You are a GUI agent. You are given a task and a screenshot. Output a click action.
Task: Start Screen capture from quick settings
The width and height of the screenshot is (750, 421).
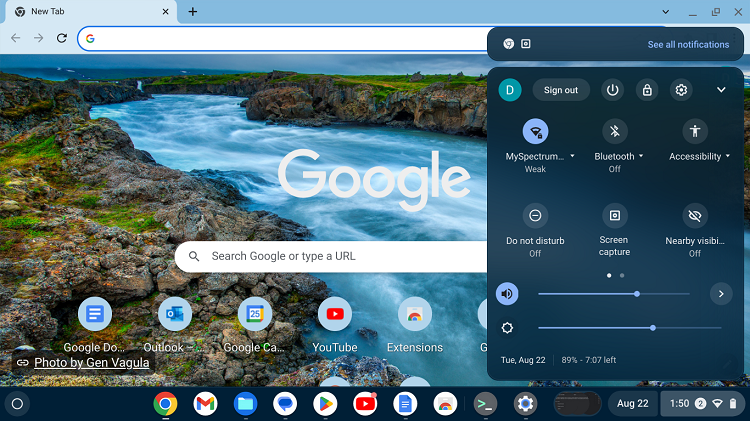pos(614,216)
